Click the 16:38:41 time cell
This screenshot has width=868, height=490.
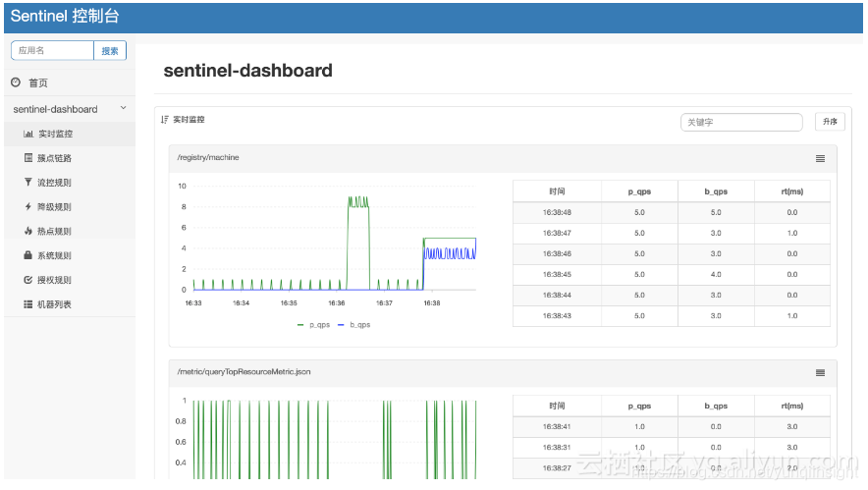[557, 426]
